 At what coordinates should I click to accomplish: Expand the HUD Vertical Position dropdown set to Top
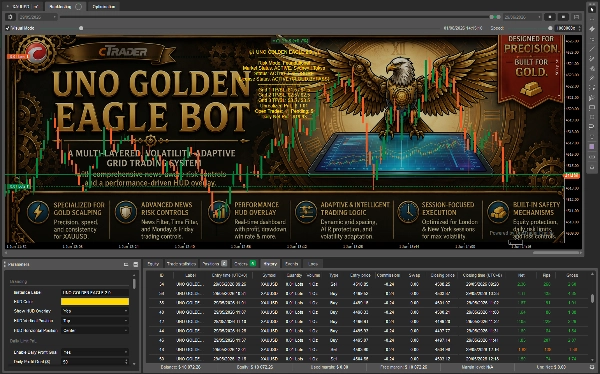pyautogui.click(x=95, y=321)
